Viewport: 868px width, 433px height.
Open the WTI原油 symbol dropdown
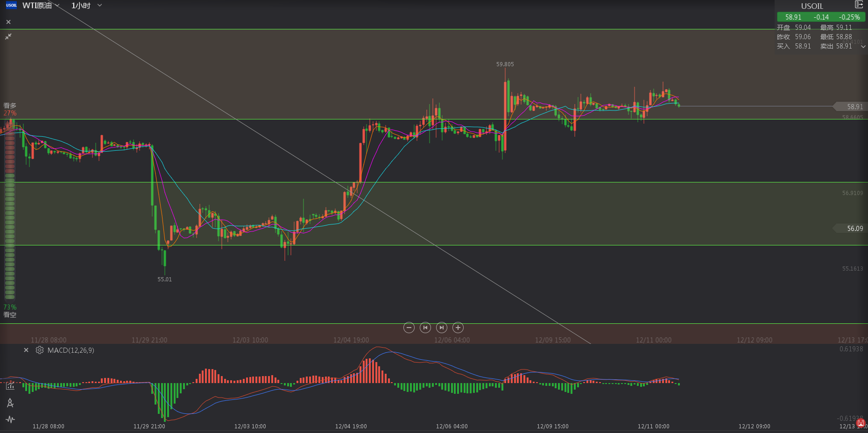[57, 6]
